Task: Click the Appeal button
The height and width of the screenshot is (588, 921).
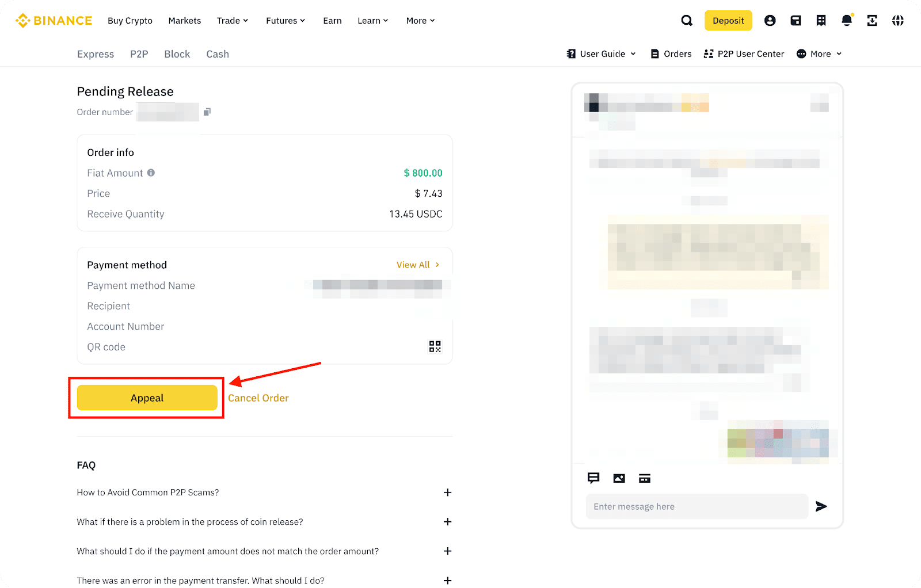Action: (147, 398)
